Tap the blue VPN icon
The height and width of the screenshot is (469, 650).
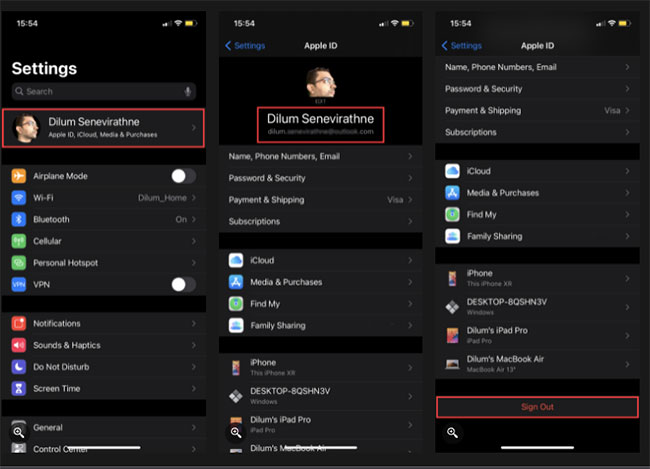19,284
